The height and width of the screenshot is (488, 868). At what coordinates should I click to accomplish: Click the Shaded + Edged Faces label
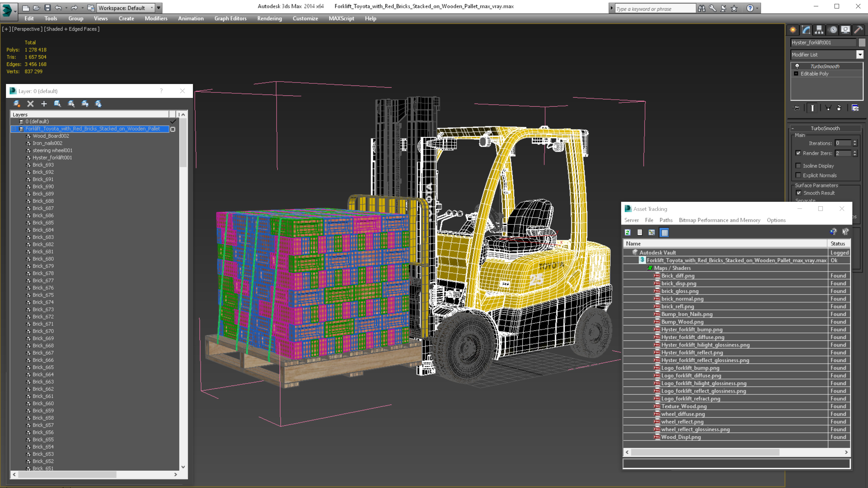(72, 29)
